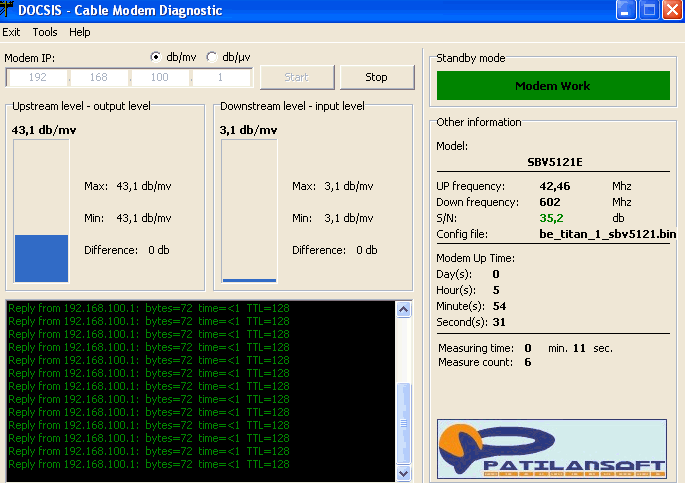Open the Tools menu
Viewport: 685px width, 483px height.
pos(45,32)
